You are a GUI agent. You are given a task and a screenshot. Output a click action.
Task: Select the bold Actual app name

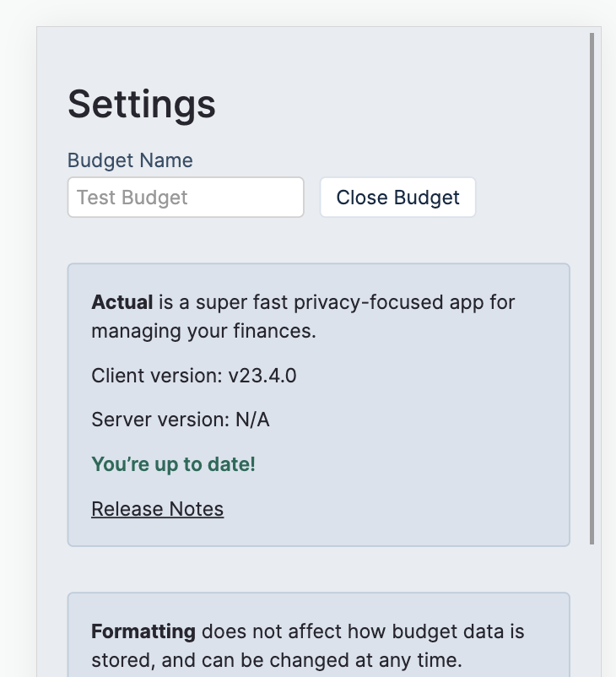pos(122,302)
